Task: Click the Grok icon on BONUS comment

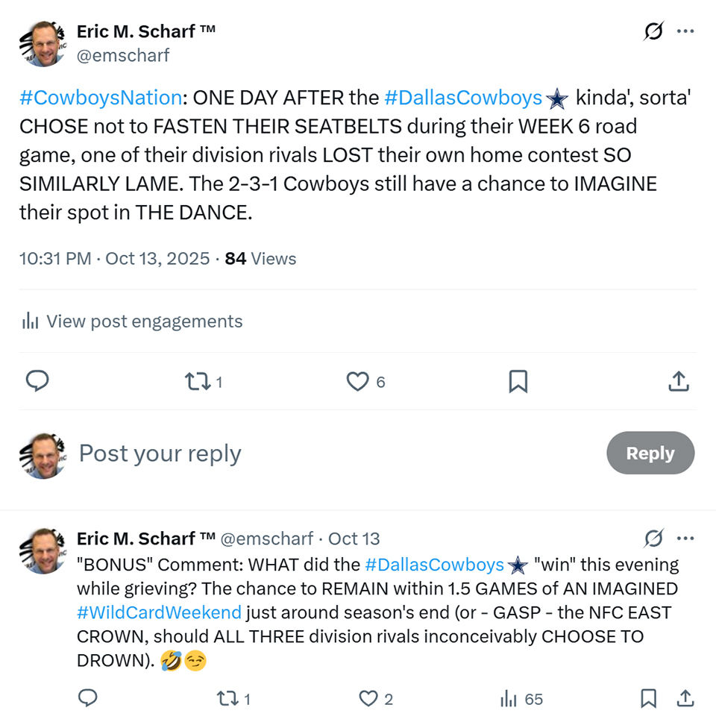Action: 653,539
